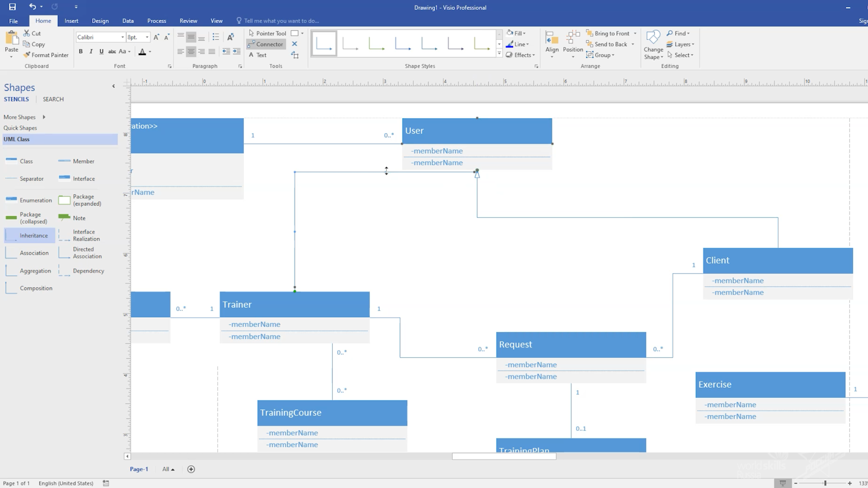Click Bring to Front button
This screenshot has height=488, width=868.
[x=608, y=33]
